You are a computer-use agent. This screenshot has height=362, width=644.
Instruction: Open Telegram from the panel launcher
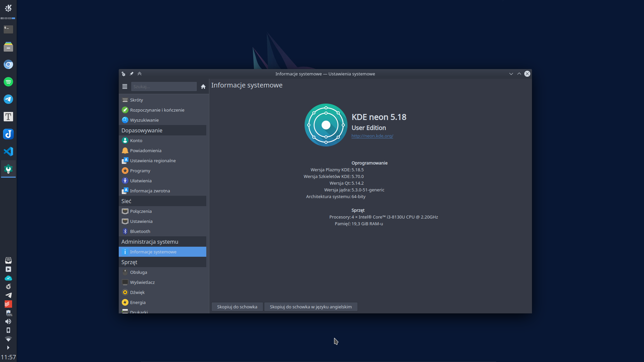8,99
